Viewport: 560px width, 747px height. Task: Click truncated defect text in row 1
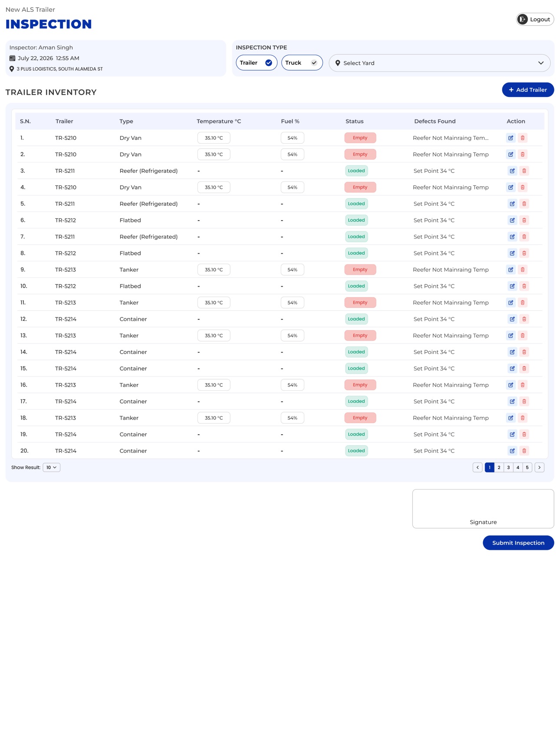point(451,138)
